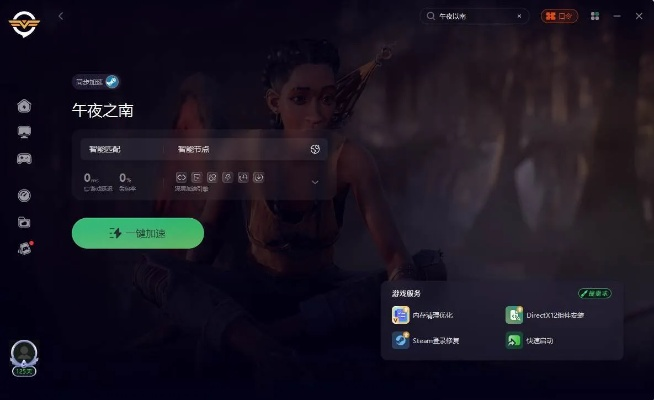Open the speedometer speed test icon
The width and height of the screenshot is (654, 400).
point(24,195)
